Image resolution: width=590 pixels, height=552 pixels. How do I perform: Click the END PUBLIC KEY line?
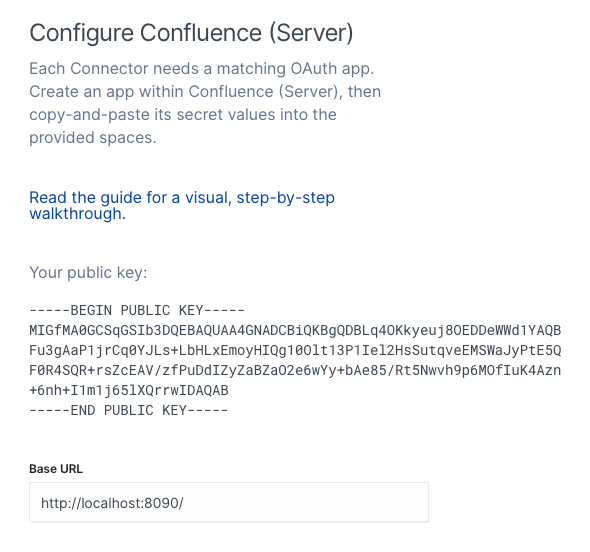pyautogui.click(x=129, y=410)
